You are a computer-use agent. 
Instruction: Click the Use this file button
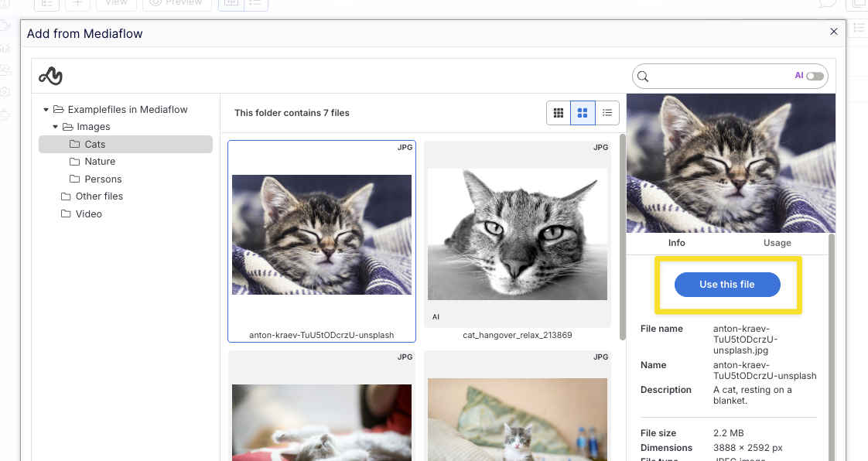click(x=727, y=285)
